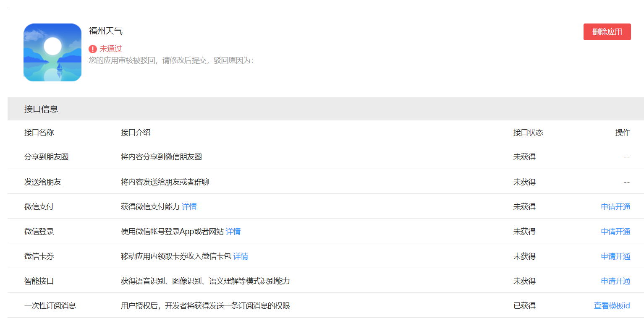The image size is (644, 318).
Task: Open 详情 link for 微信支付
Action: pos(189,207)
